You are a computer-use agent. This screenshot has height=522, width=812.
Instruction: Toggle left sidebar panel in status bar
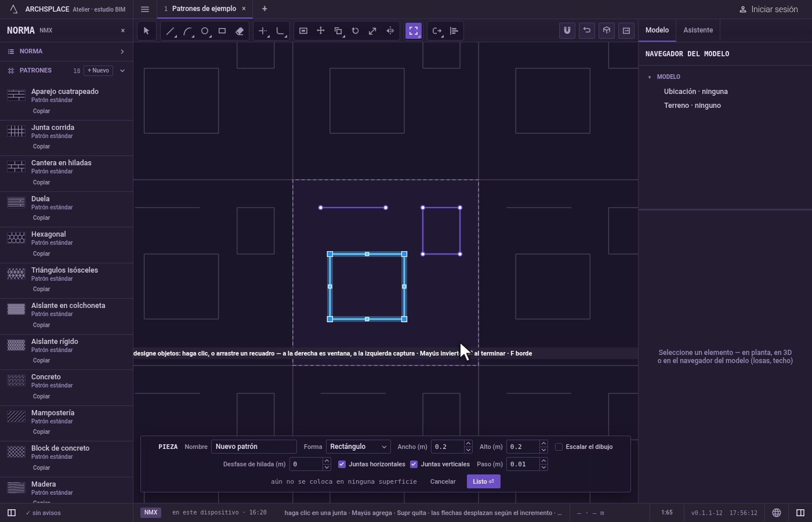[x=11, y=513]
